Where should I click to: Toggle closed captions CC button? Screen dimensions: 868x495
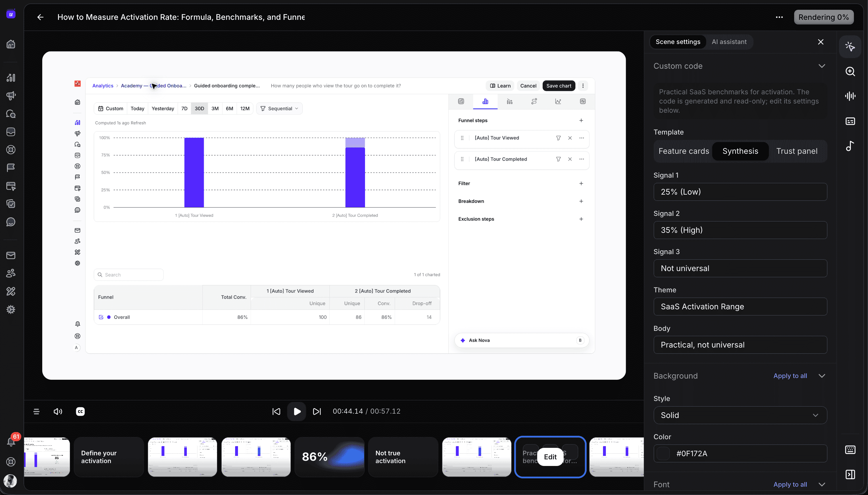point(80,411)
